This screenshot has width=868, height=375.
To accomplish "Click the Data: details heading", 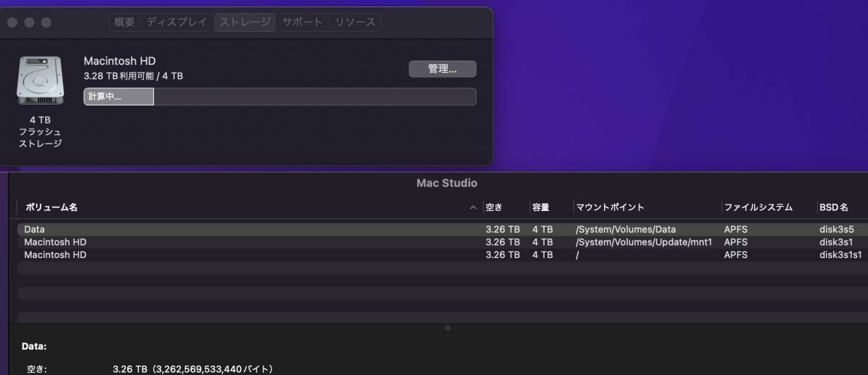I will tap(34, 346).
